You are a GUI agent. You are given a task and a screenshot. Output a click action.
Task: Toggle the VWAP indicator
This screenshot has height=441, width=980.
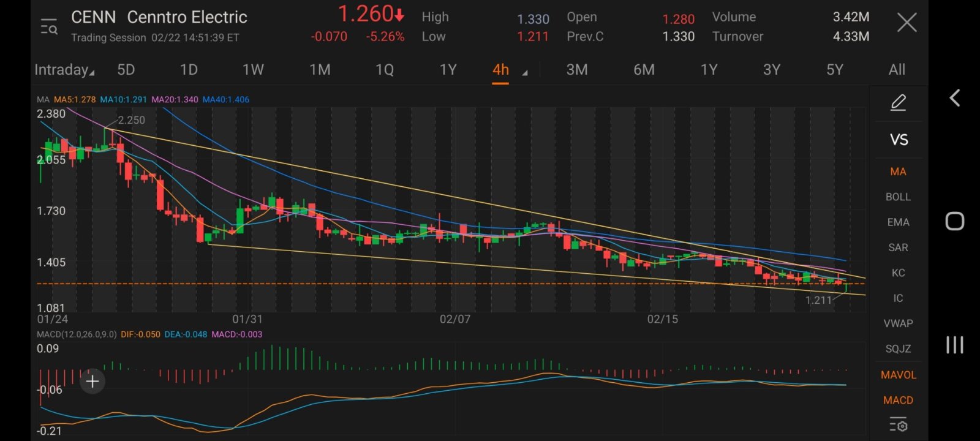coord(898,323)
